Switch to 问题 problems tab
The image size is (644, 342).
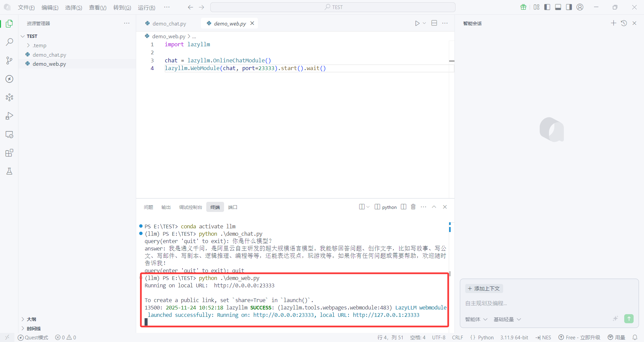[148, 207]
